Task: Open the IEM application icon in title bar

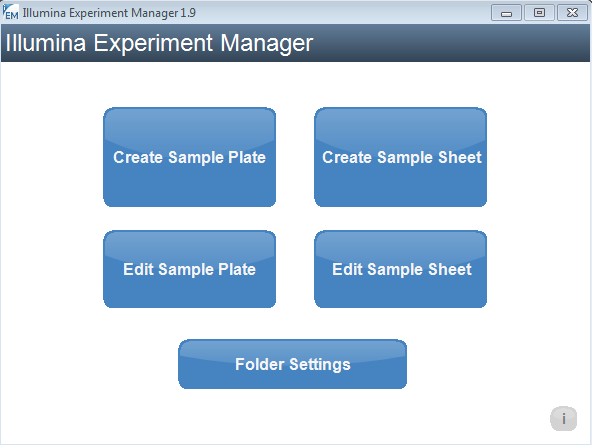Action: pos(10,12)
